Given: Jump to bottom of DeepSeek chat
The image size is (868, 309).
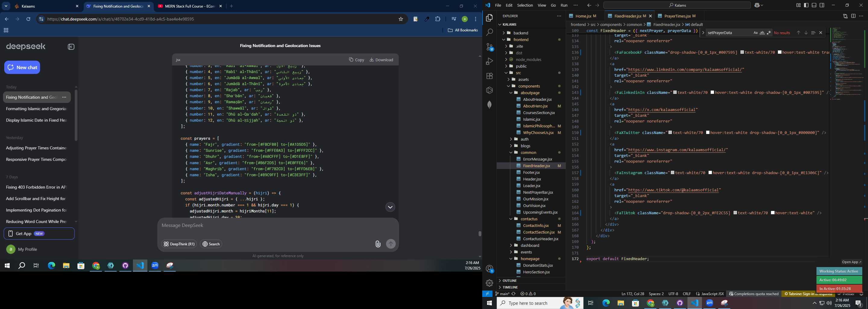Looking at the screenshot, I should [390, 207].
